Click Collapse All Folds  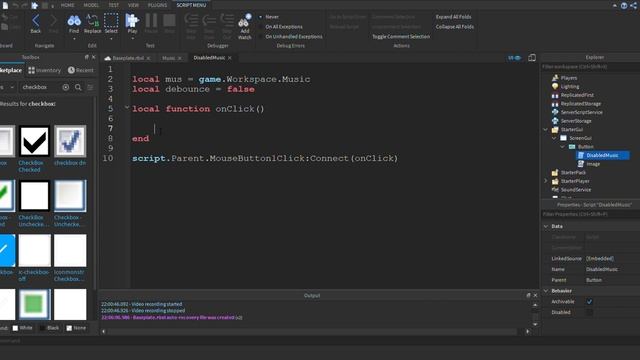point(455,27)
